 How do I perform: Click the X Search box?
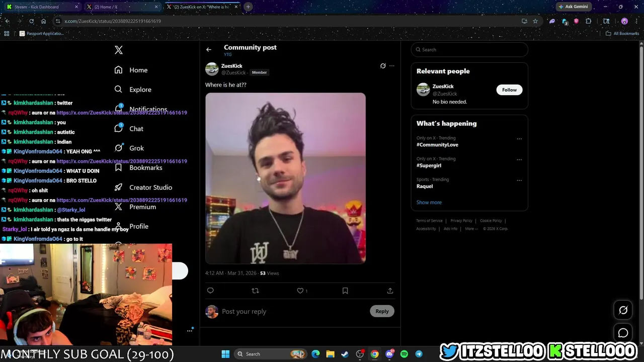pyautogui.click(x=469, y=49)
